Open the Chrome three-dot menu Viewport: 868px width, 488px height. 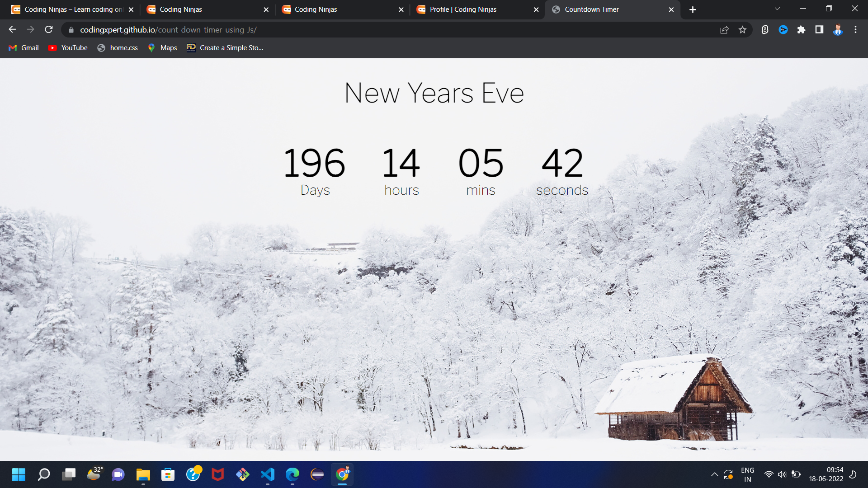pos(855,30)
